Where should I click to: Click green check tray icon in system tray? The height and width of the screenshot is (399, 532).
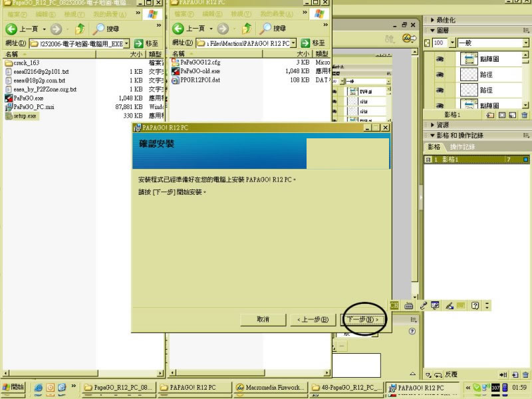[x=477, y=388]
